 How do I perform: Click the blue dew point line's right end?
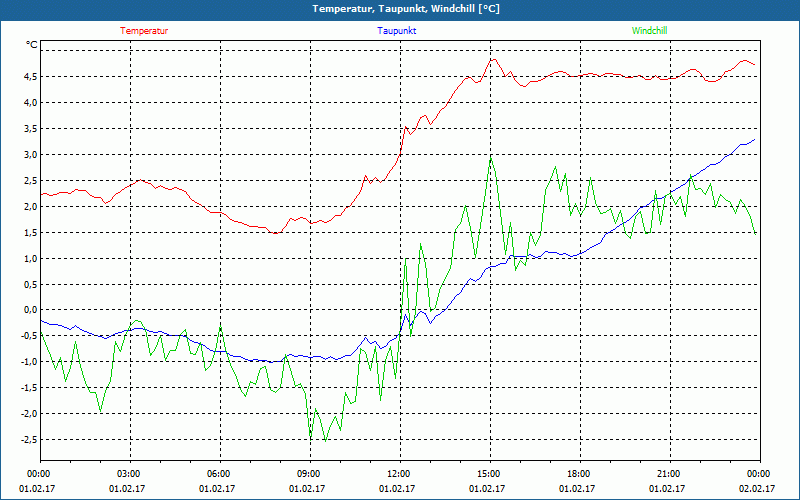755,140
